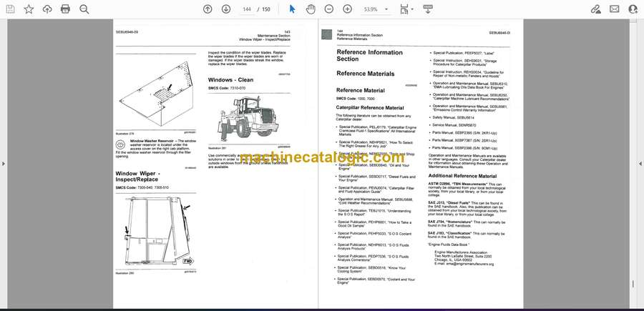Expand the page fit options arrow
The height and width of the screenshot is (311, 644).
(x=412, y=9)
